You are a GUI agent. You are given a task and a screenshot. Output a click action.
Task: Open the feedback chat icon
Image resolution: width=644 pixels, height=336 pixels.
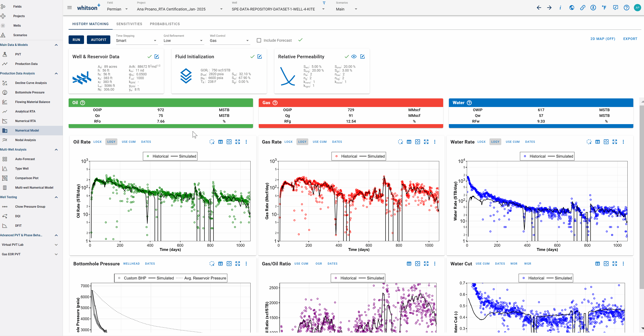[x=615, y=8]
